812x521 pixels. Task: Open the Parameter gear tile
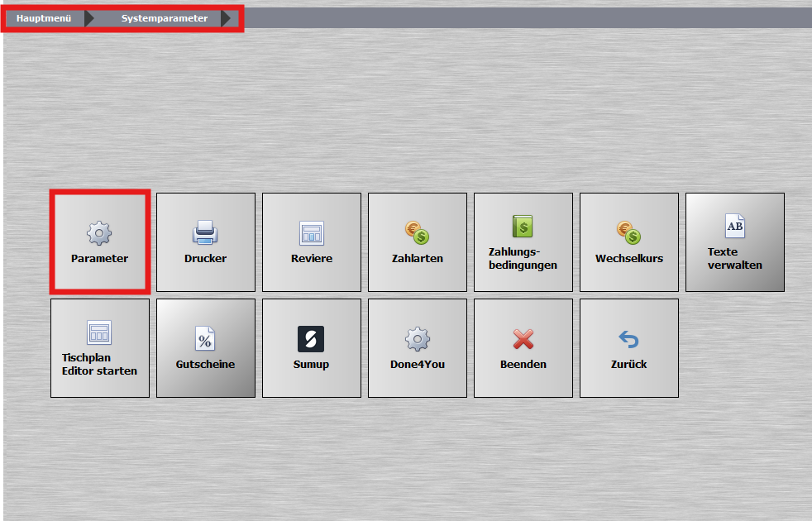point(100,241)
